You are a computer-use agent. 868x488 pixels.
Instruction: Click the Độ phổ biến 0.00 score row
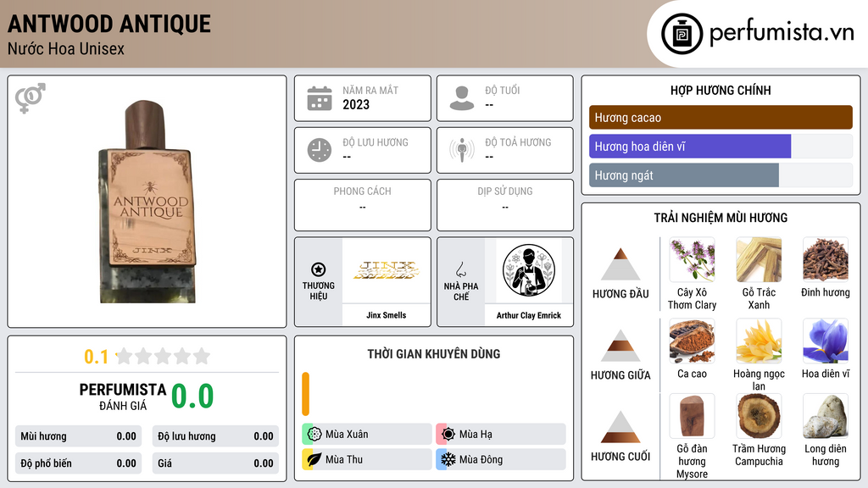(x=78, y=463)
